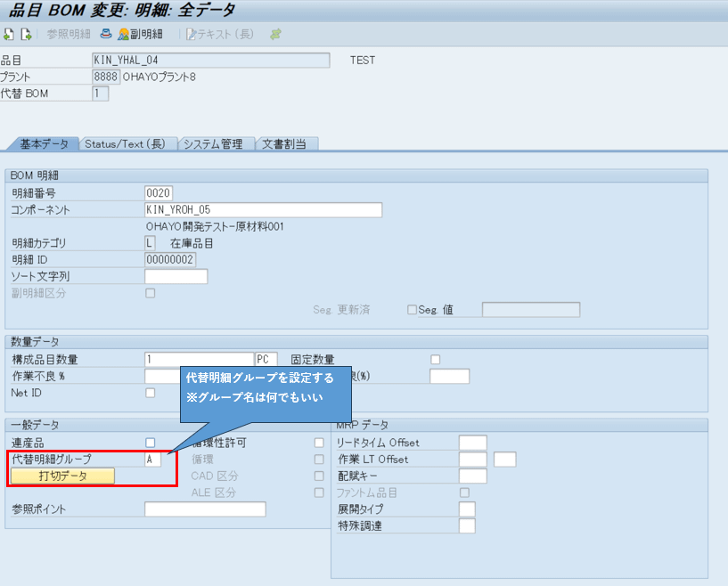The height and width of the screenshot is (586, 728).
Task: Open the システム管理 tab
Action: (214, 144)
